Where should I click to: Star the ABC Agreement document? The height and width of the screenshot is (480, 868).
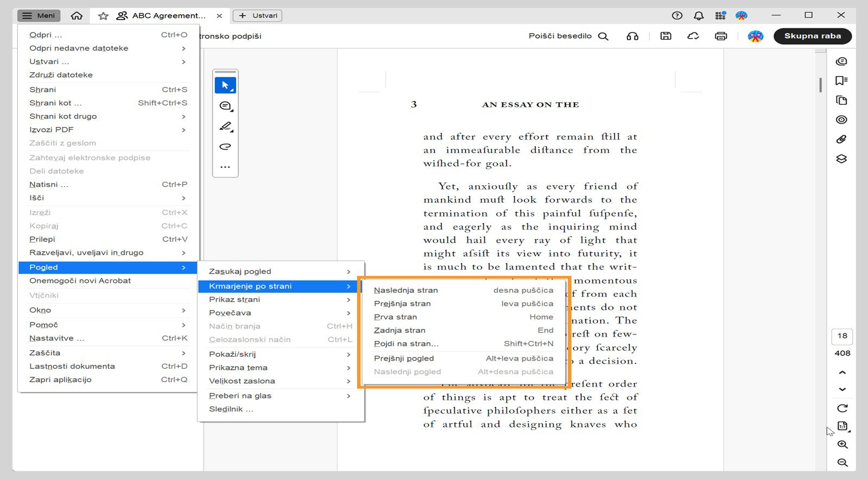click(x=103, y=16)
